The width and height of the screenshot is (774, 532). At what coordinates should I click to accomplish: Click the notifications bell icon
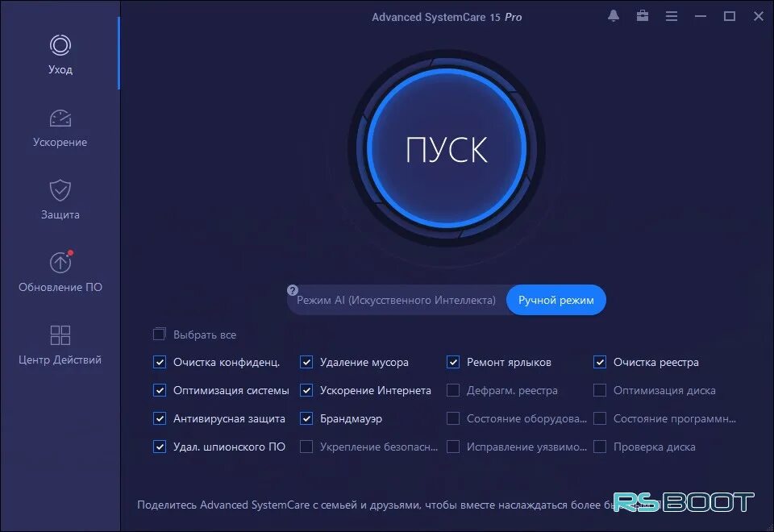613,15
